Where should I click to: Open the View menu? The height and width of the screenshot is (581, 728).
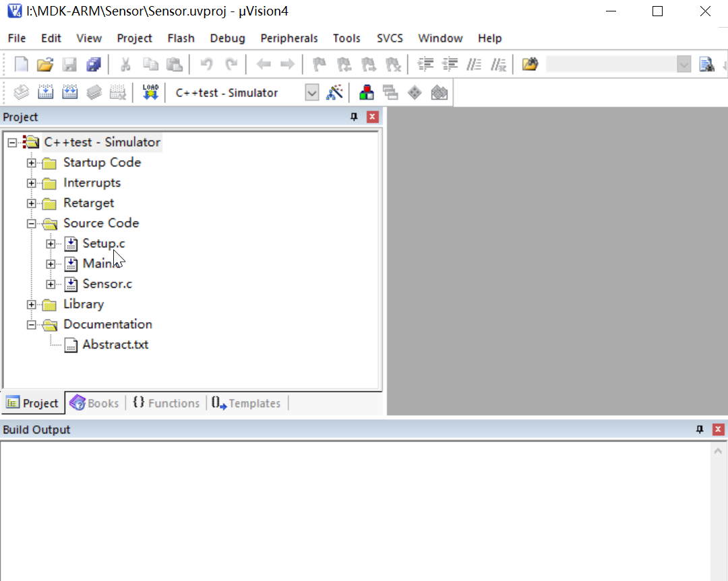click(89, 38)
